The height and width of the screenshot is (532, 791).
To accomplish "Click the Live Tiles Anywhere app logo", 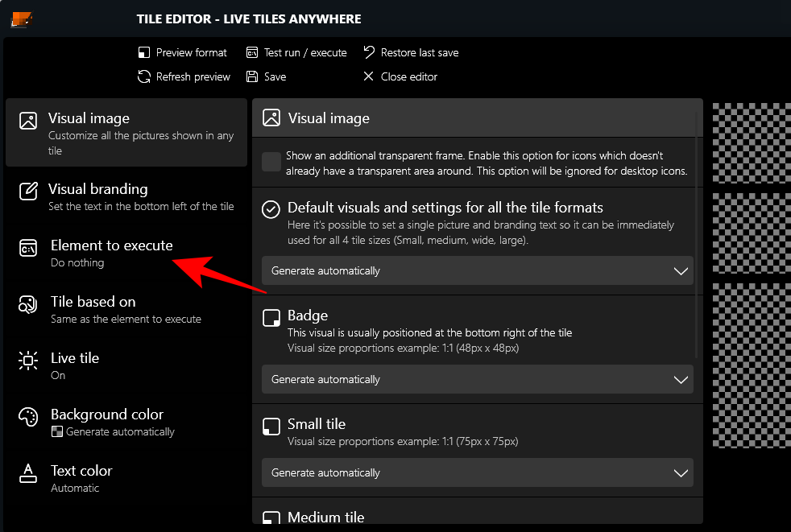I will point(21,19).
